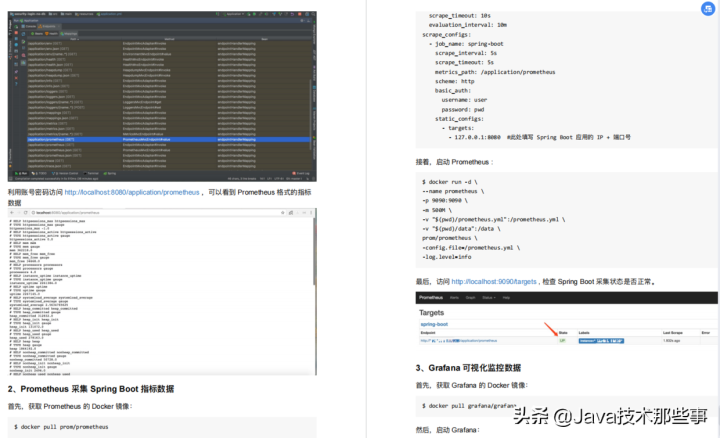Click the Prometheus metrics browser screenshot
The image size is (720, 438).
coord(162,292)
